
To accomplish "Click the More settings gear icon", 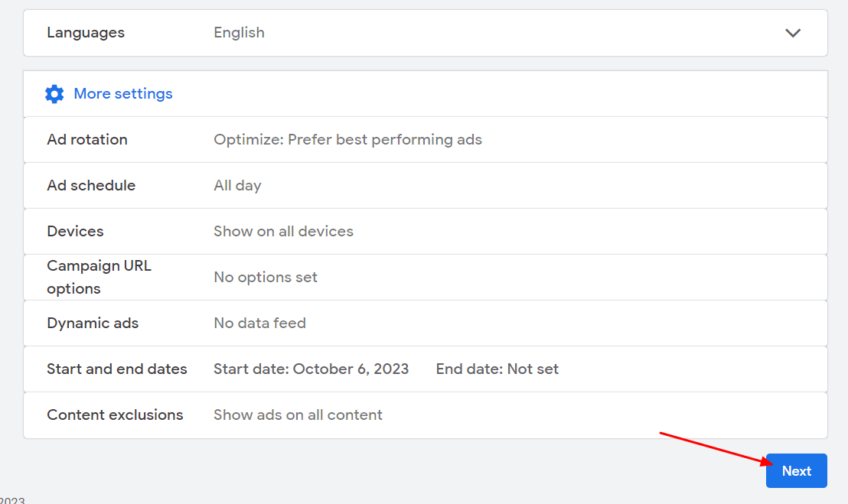I will [54, 93].
